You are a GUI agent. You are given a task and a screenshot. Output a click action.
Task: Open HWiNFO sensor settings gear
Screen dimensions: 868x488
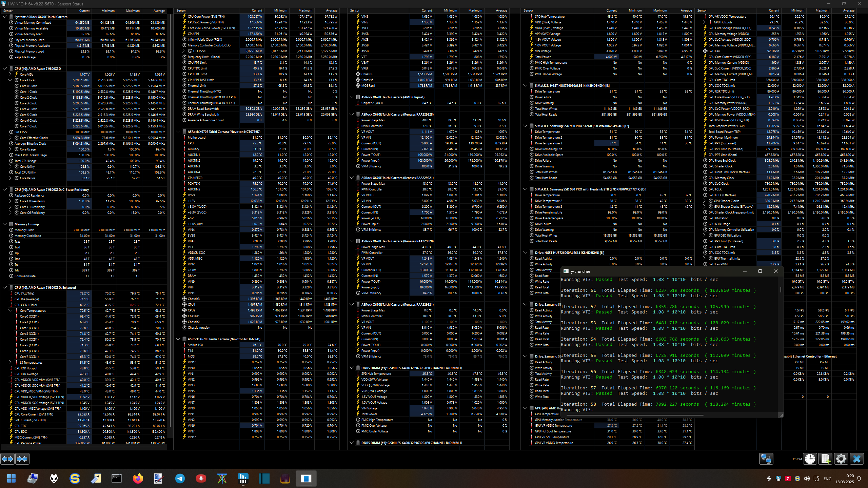click(x=841, y=459)
